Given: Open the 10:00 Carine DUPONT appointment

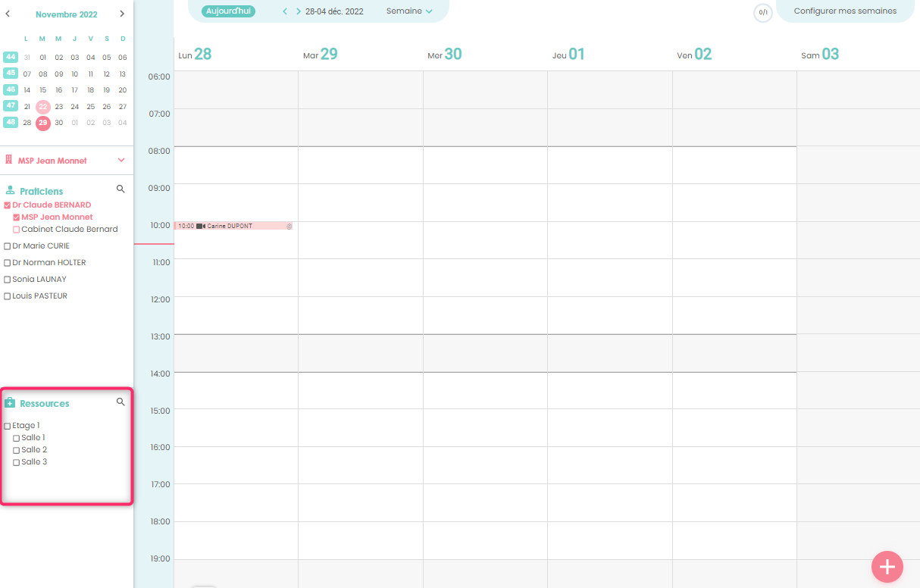Looking at the screenshot, I should click(233, 226).
